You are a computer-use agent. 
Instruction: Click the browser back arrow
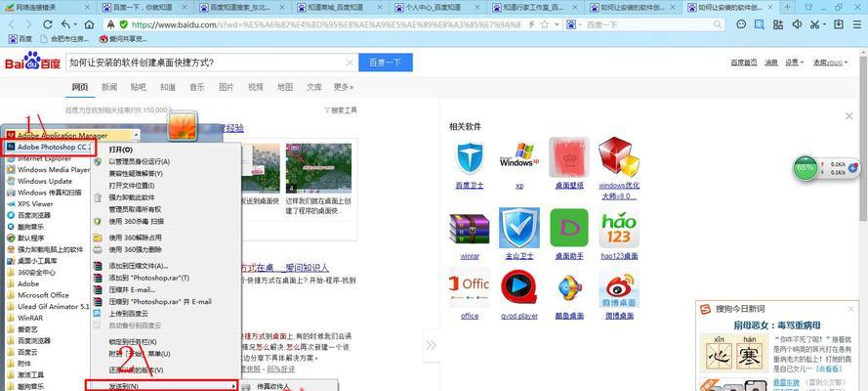[x=12, y=24]
